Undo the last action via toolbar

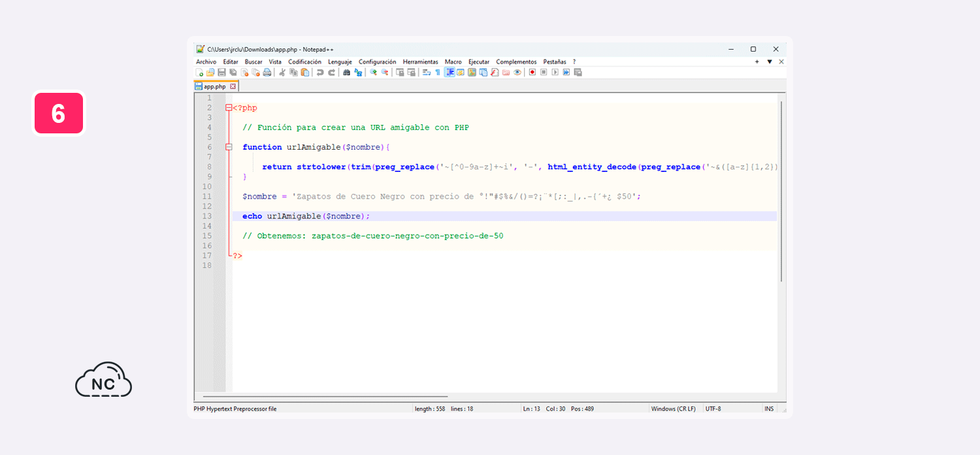[x=320, y=73]
